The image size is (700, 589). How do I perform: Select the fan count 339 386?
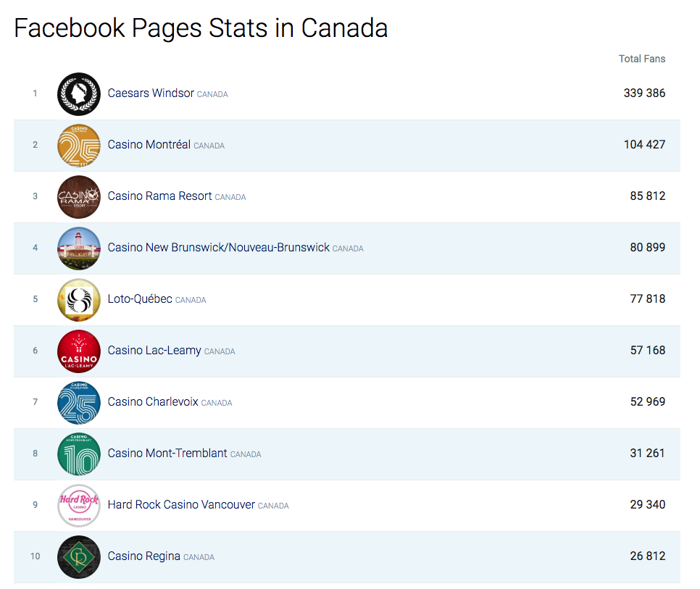644,93
